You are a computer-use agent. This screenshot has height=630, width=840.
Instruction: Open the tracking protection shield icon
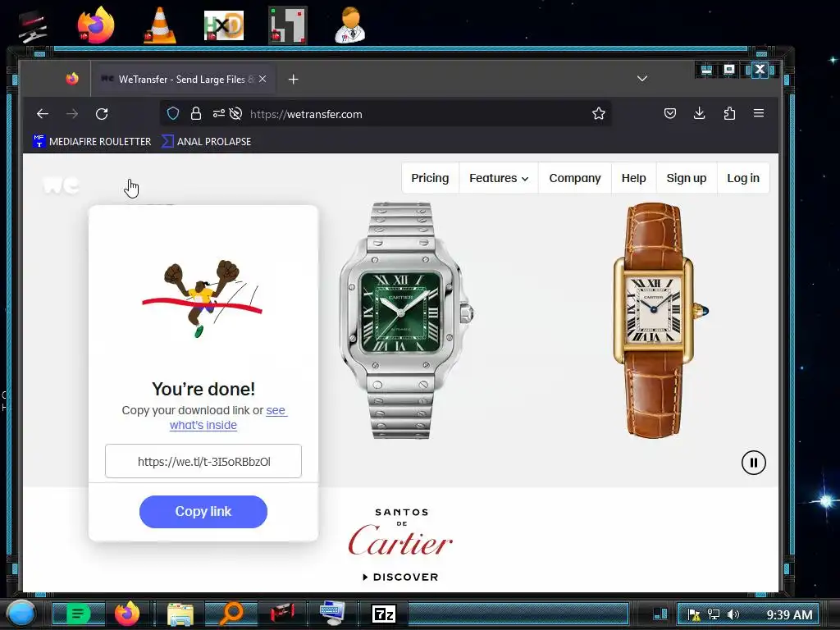point(173,113)
